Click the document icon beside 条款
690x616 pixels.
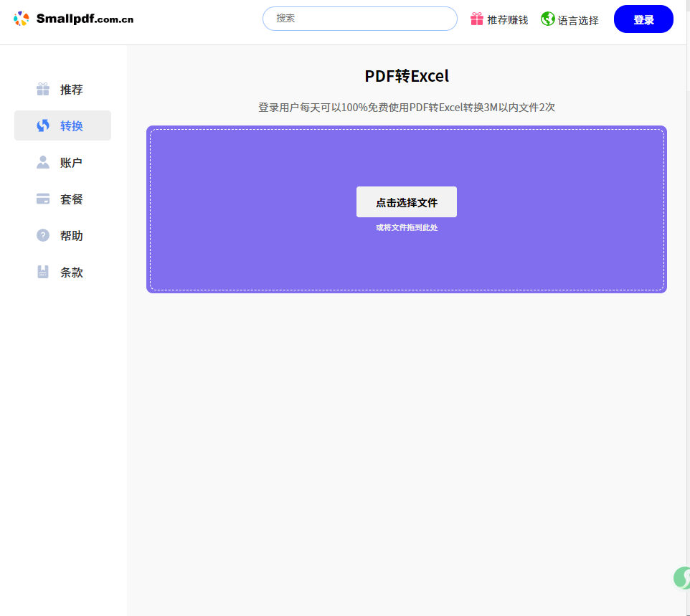43,272
